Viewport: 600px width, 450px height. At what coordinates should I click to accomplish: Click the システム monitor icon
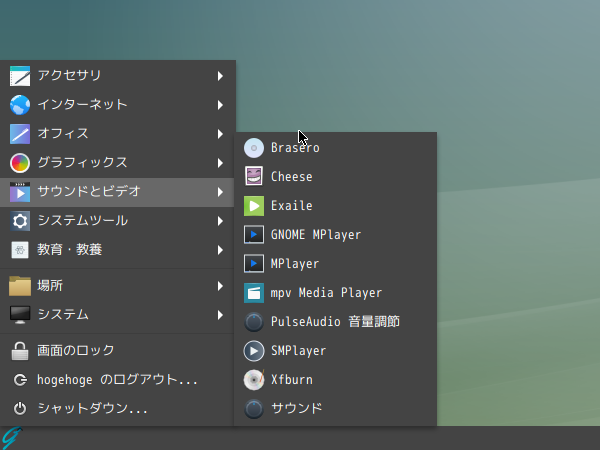[20, 315]
